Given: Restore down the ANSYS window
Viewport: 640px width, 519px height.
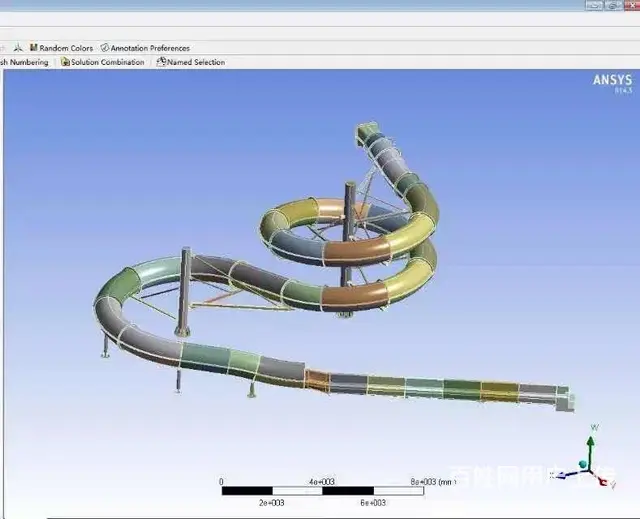Looking at the screenshot, I should [x=613, y=5].
